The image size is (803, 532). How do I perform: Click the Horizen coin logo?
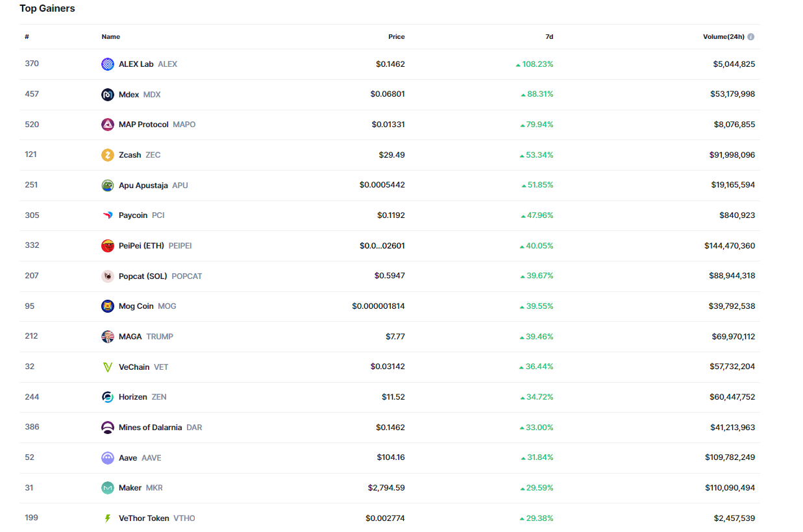(108, 397)
